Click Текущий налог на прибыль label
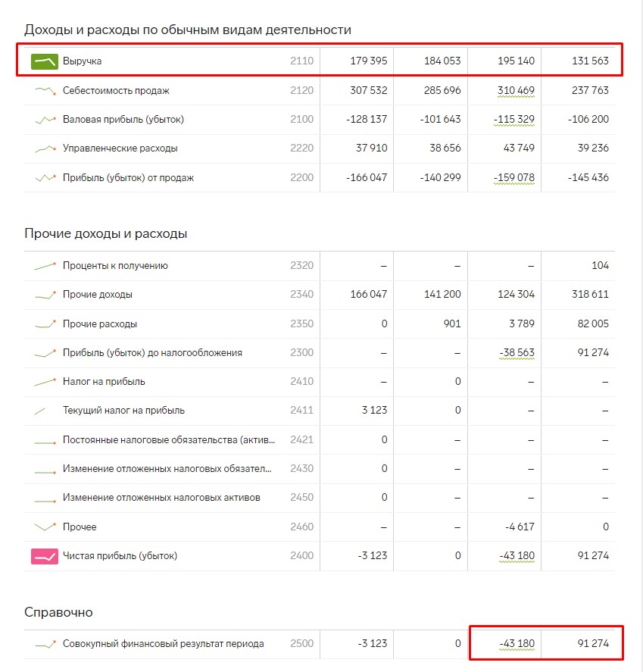643x672 pixels. click(x=123, y=411)
